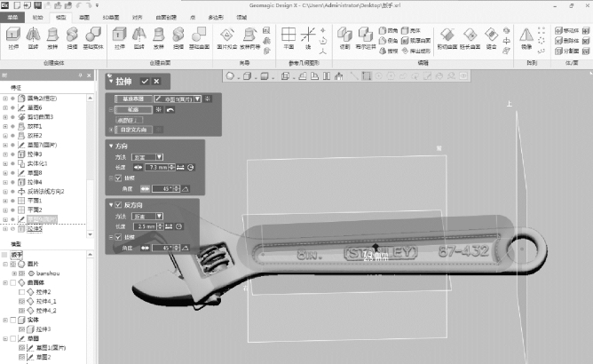Switch to the 多边形 ribbon tab
The height and width of the screenshot is (364, 593).
(x=216, y=18)
